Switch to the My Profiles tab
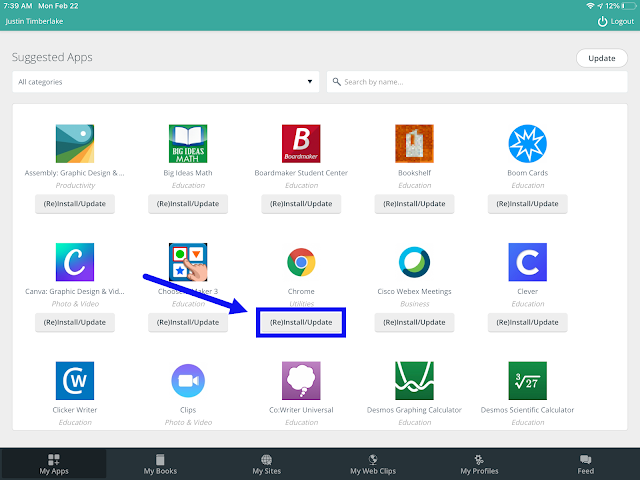Viewport: 640px width, 480px height. coord(479,464)
